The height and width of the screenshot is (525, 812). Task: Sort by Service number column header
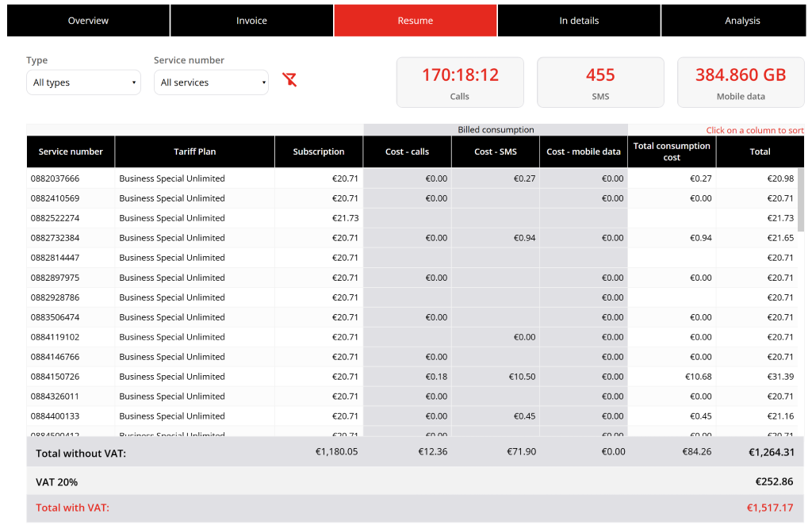coord(71,151)
